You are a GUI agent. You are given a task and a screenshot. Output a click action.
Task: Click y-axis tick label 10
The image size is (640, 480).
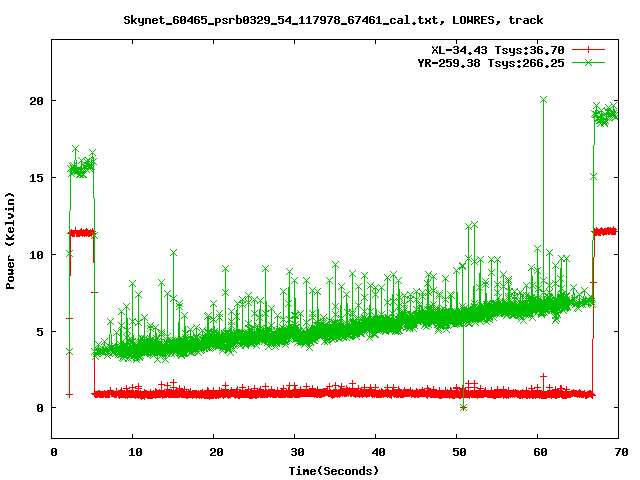[36, 255]
